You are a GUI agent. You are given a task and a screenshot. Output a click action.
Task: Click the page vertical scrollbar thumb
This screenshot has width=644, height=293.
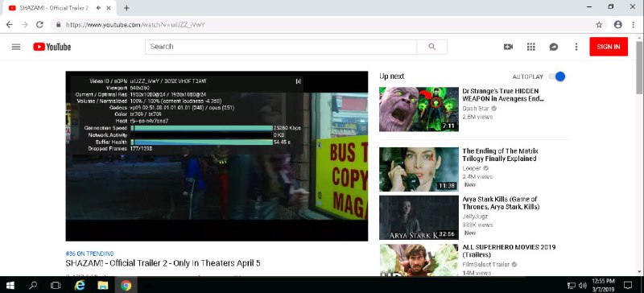(x=640, y=68)
